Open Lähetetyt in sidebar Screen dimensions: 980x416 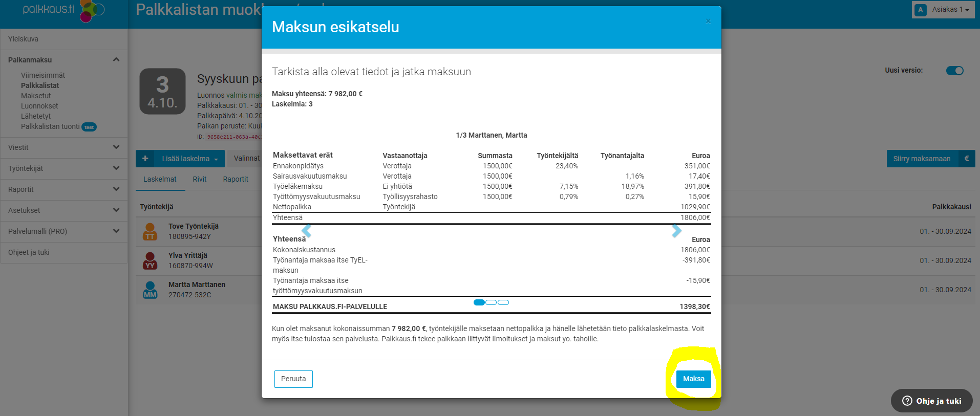tap(36, 116)
